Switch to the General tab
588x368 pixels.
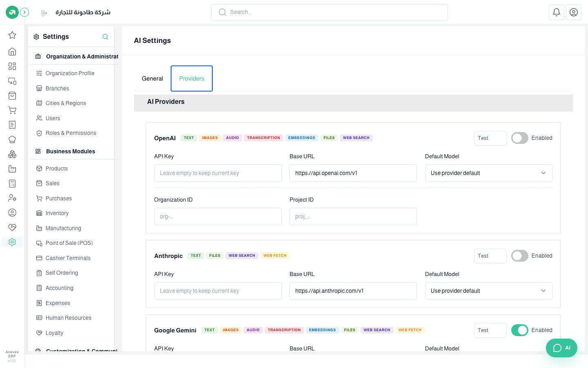coord(152,79)
